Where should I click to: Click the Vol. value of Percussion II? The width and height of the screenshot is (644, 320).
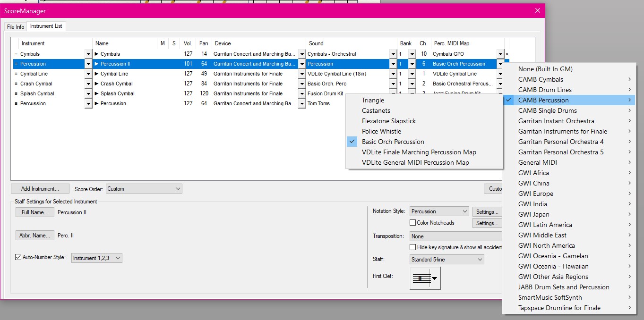click(x=188, y=64)
